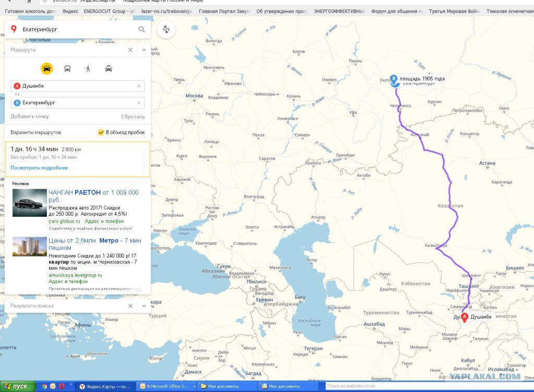This screenshot has height=392, width=534.
Task: Click the Windows пуск Start button
Action: (x=18, y=387)
